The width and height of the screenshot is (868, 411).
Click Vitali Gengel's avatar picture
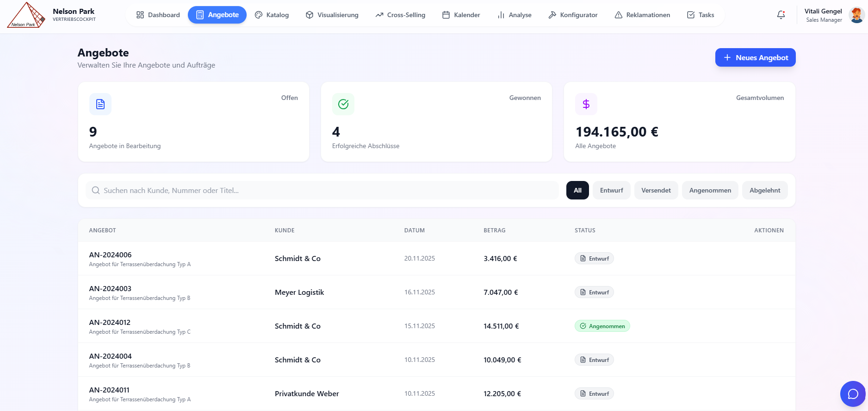pos(856,15)
